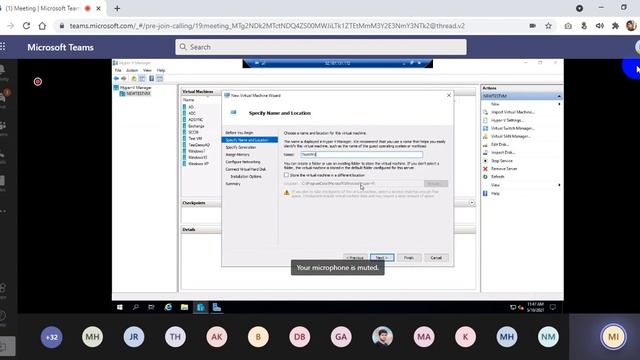Click Edit Disk in Actions pane
This screenshot has height=360, width=640.
pyautogui.click(x=500, y=144)
